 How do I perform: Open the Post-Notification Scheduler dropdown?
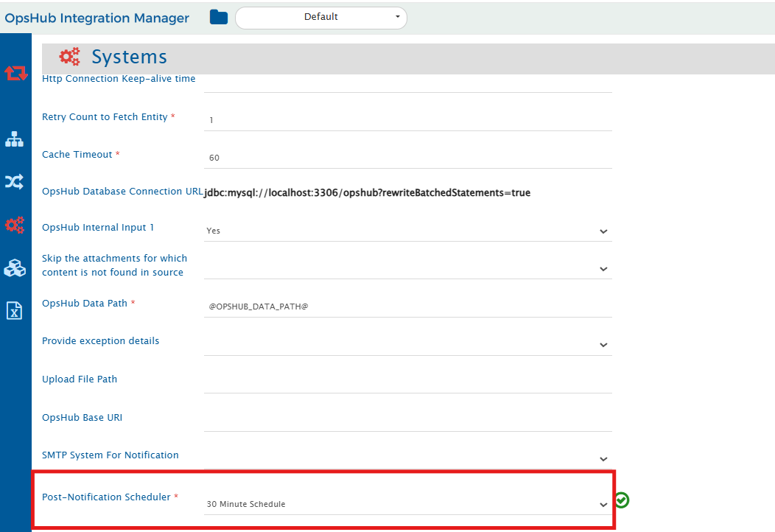407,504
